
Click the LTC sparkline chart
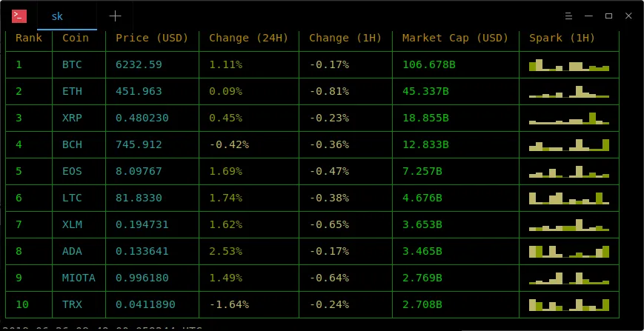pyautogui.click(x=569, y=198)
